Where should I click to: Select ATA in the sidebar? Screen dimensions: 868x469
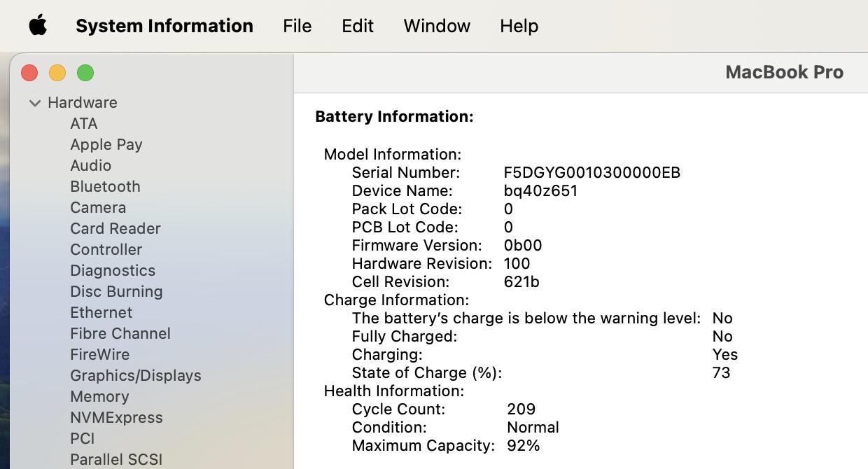point(83,124)
